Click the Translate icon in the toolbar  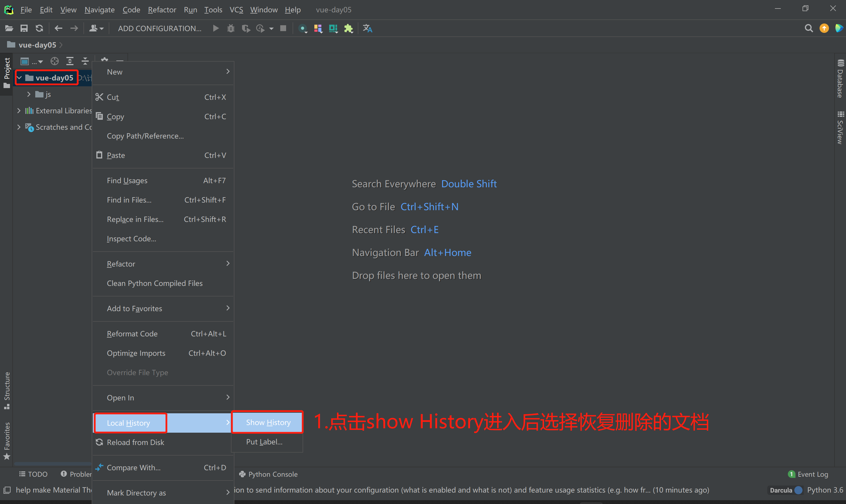[x=367, y=28]
